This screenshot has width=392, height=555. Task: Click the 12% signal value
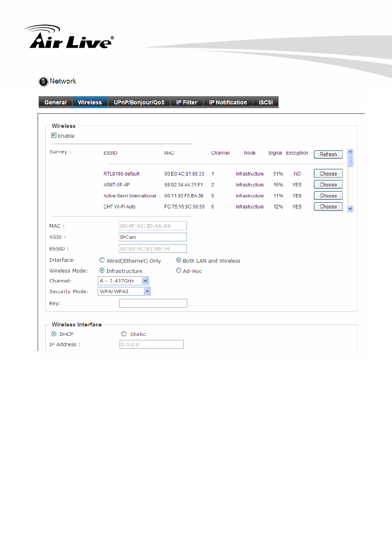(x=278, y=207)
